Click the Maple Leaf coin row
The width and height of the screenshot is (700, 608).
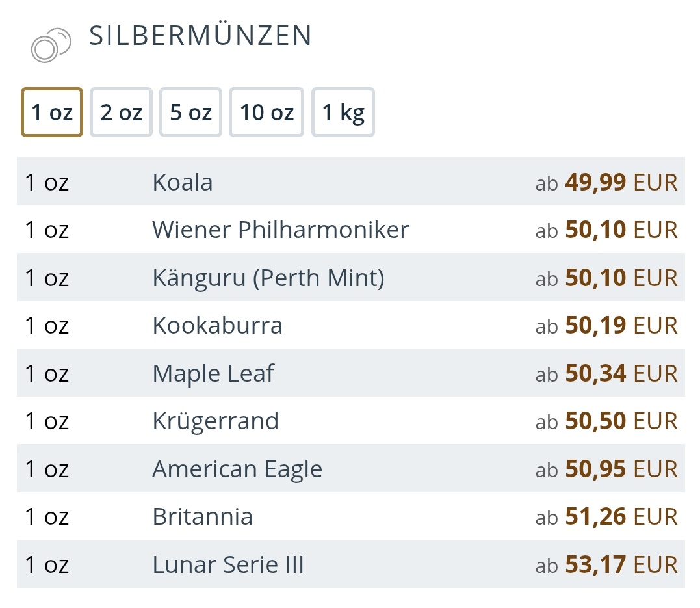pos(213,373)
